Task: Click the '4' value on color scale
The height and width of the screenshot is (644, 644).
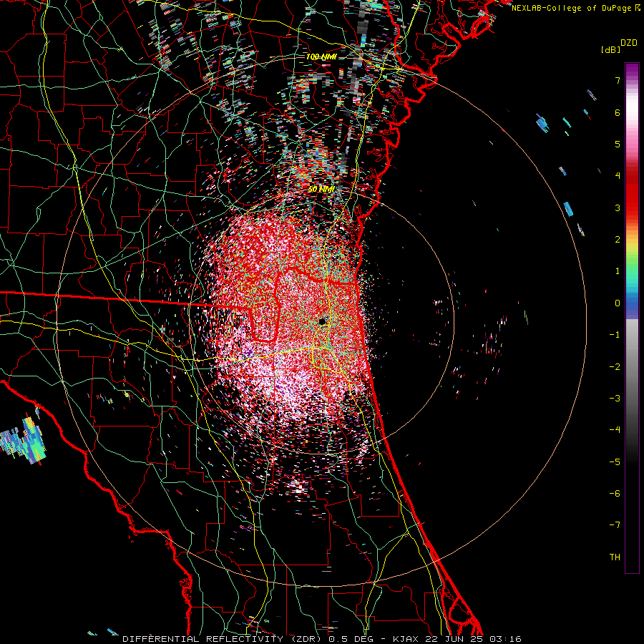Action: pos(618,176)
